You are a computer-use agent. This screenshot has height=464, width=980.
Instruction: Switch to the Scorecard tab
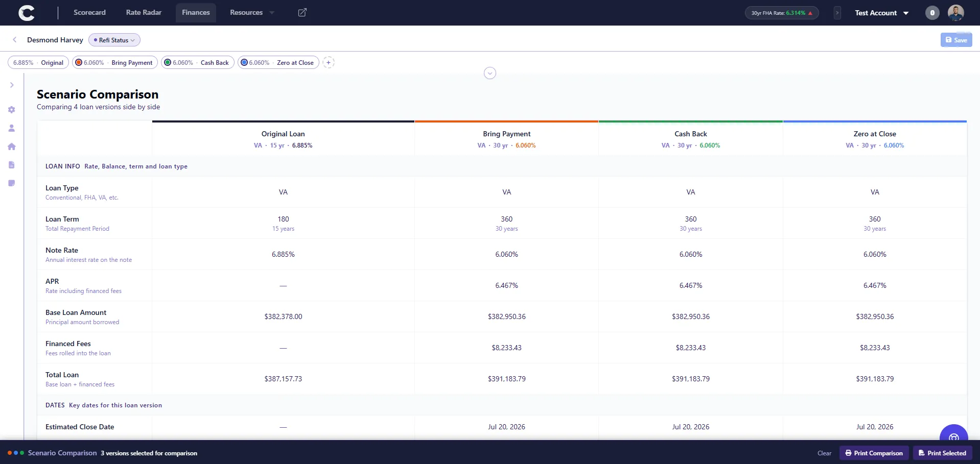click(89, 12)
